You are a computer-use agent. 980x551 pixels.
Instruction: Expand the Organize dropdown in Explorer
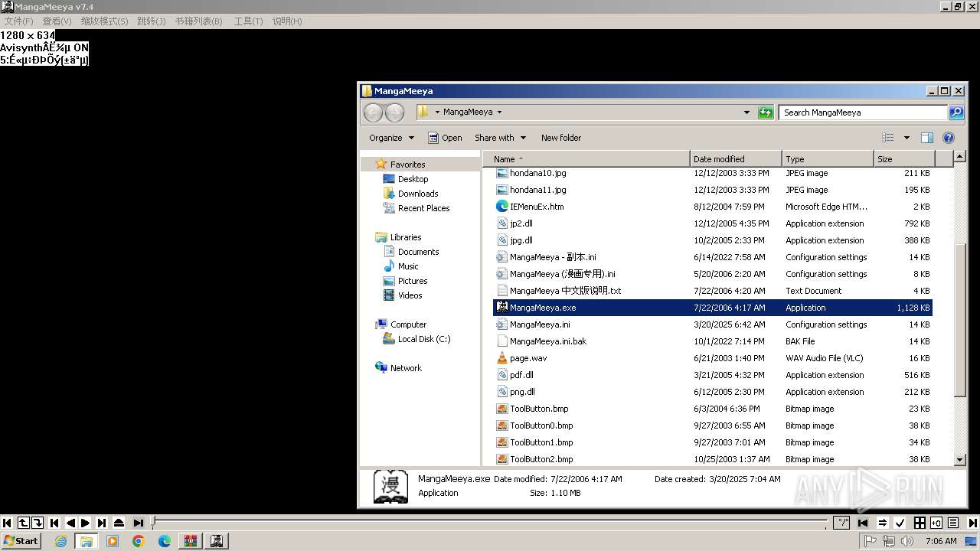[391, 138]
